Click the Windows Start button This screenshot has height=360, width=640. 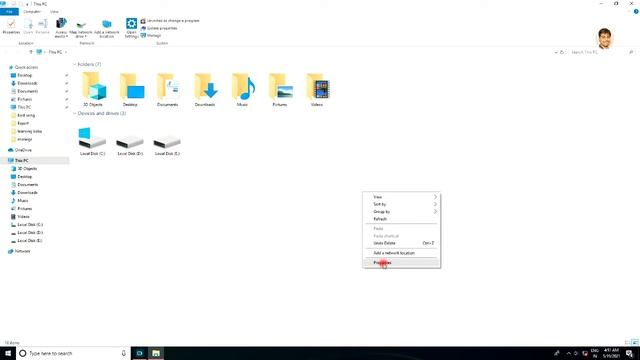click(x=8, y=353)
